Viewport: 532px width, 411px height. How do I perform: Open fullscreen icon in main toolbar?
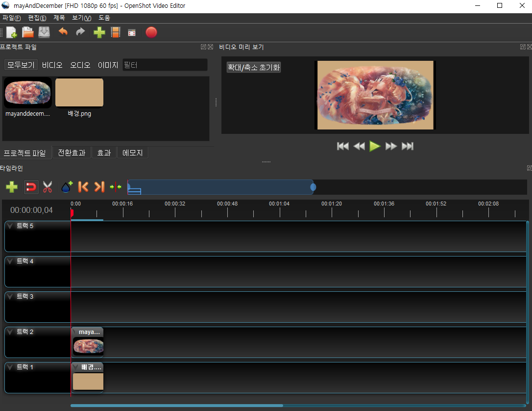coord(132,32)
